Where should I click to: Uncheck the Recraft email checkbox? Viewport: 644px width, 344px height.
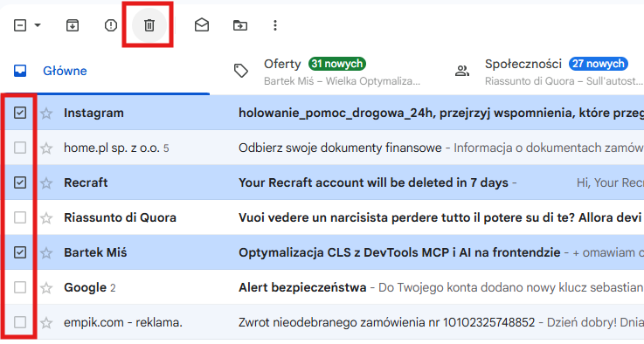20,182
